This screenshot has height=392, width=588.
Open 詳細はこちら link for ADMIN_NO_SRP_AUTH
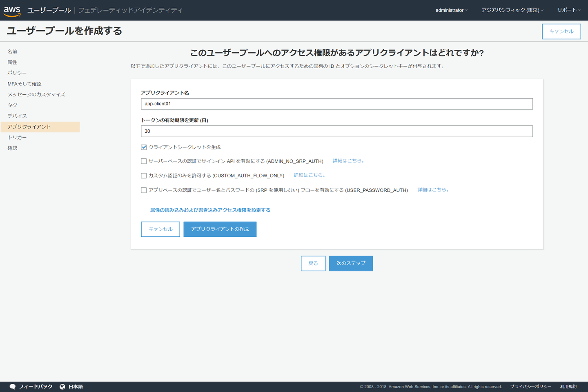pos(348,161)
